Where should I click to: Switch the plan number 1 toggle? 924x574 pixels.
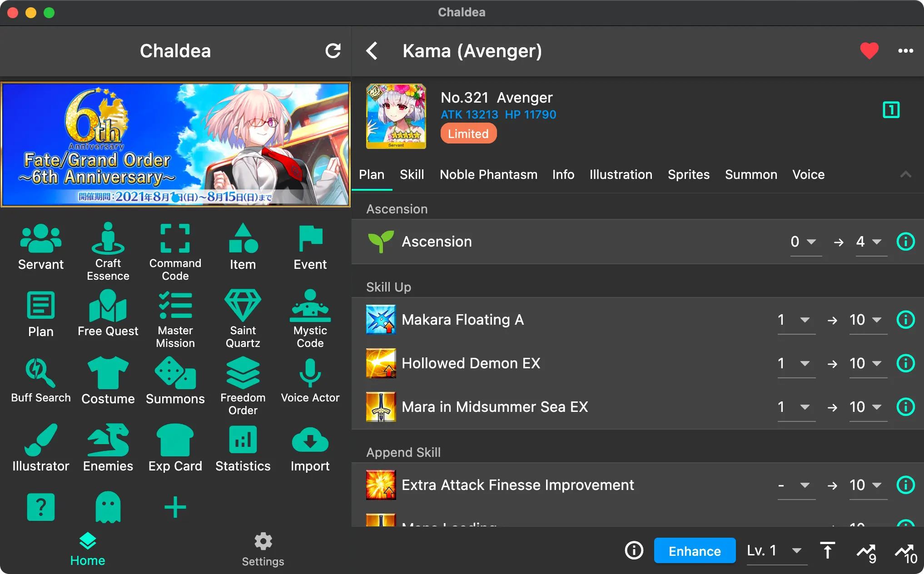click(890, 110)
